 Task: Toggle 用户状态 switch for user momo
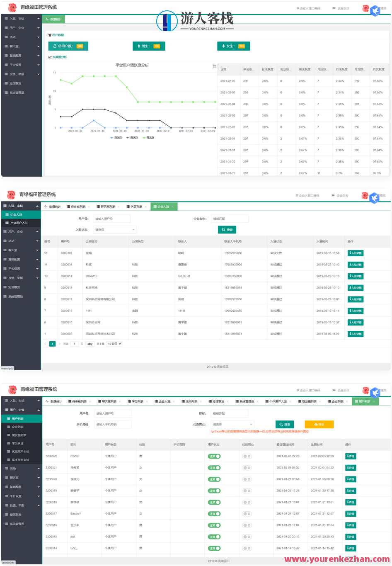pos(214,457)
